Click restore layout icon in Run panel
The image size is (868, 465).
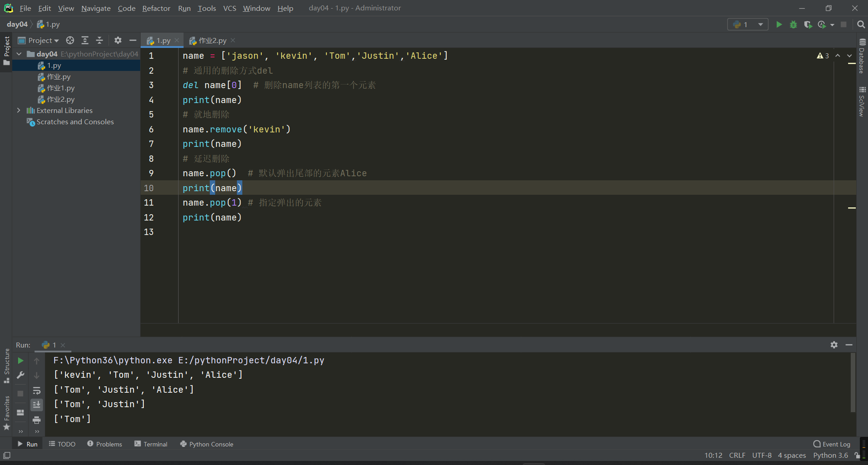click(20, 413)
